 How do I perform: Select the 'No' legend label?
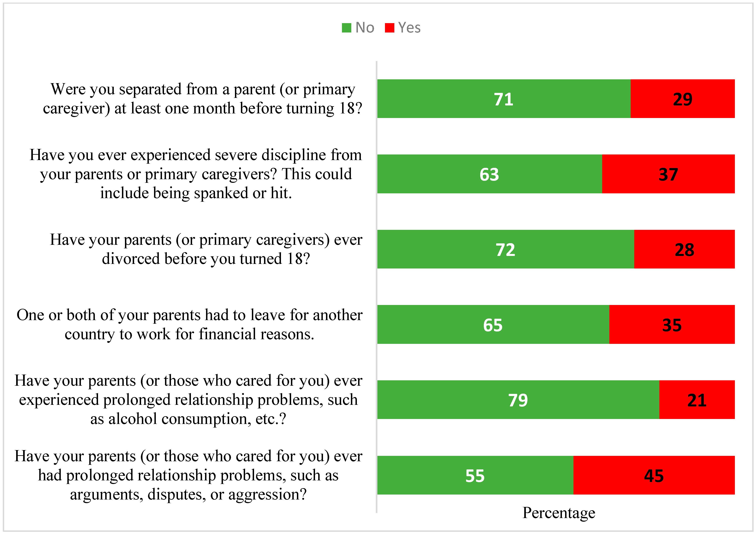365,28
